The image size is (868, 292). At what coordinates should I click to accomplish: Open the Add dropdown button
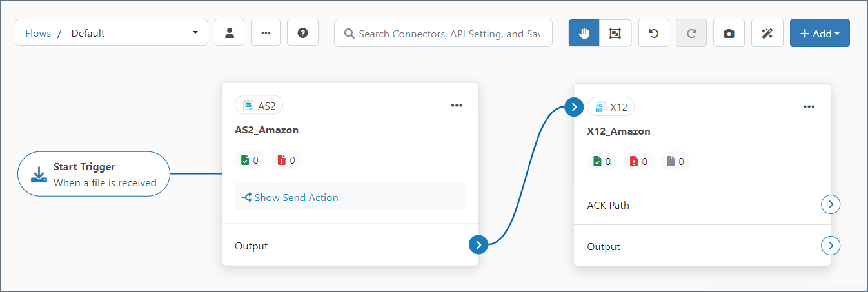click(819, 34)
